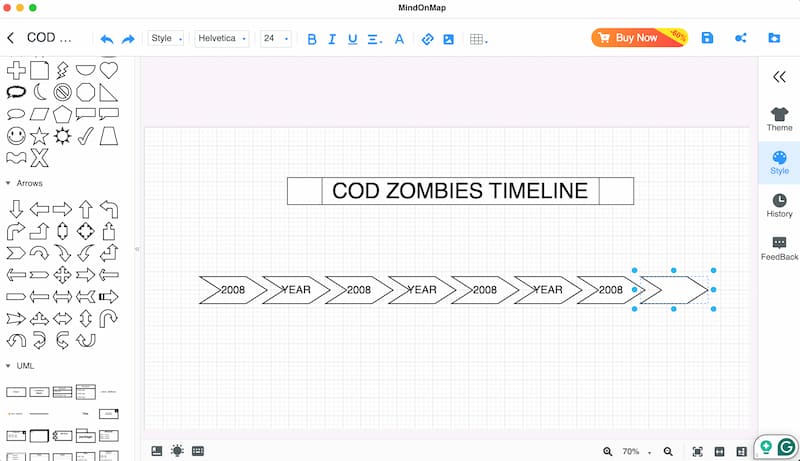Collapse the UML shape section
Image resolution: width=800 pixels, height=461 pixels.
point(8,366)
